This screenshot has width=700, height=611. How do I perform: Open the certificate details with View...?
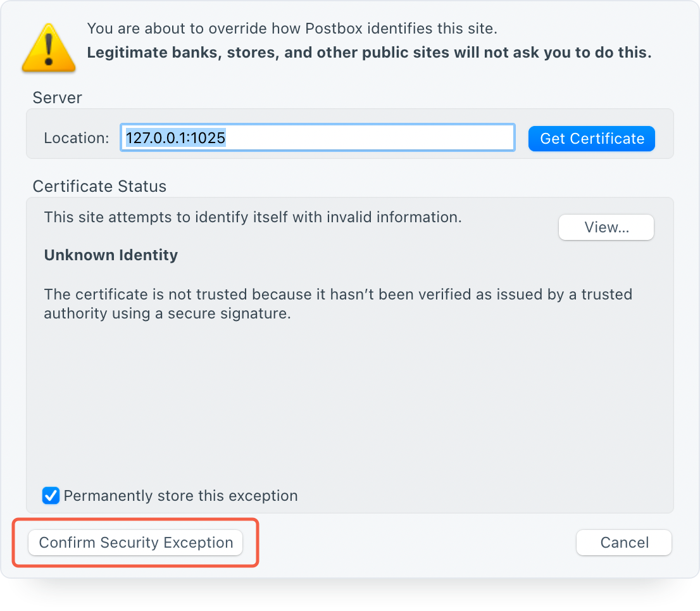click(x=606, y=227)
